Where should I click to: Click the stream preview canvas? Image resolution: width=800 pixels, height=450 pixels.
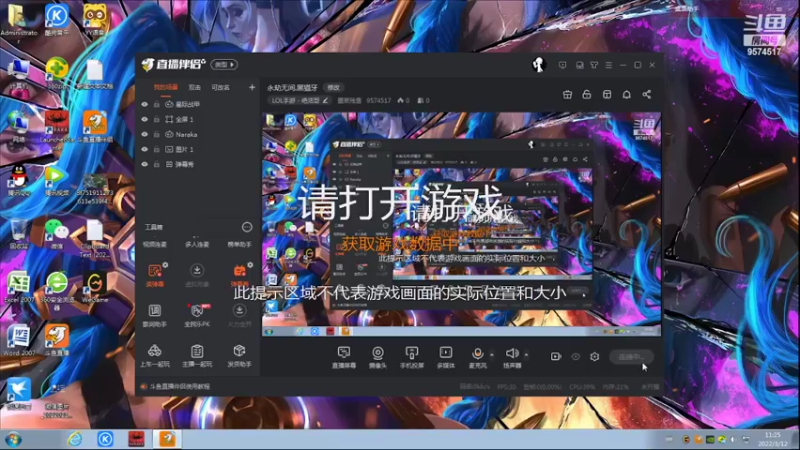coord(462,224)
